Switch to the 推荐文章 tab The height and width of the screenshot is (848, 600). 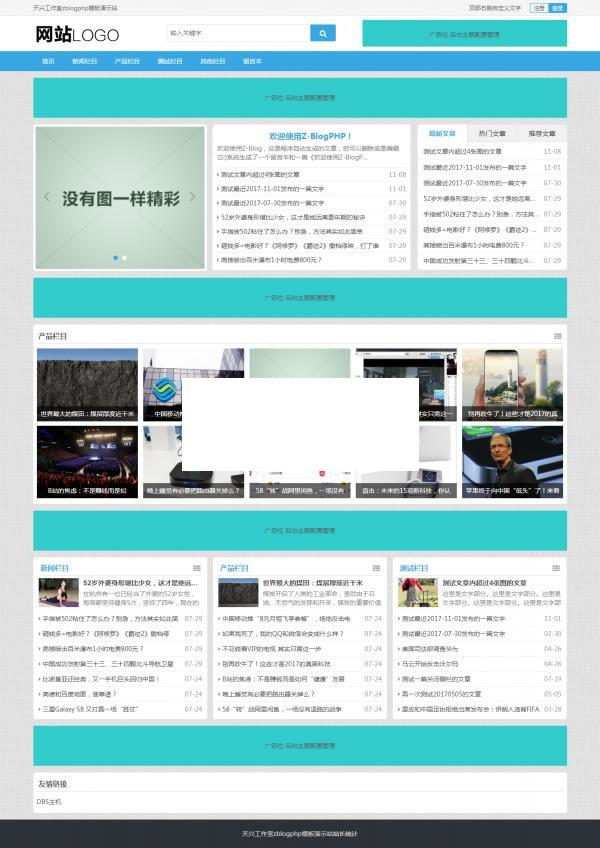coord(542,134)
